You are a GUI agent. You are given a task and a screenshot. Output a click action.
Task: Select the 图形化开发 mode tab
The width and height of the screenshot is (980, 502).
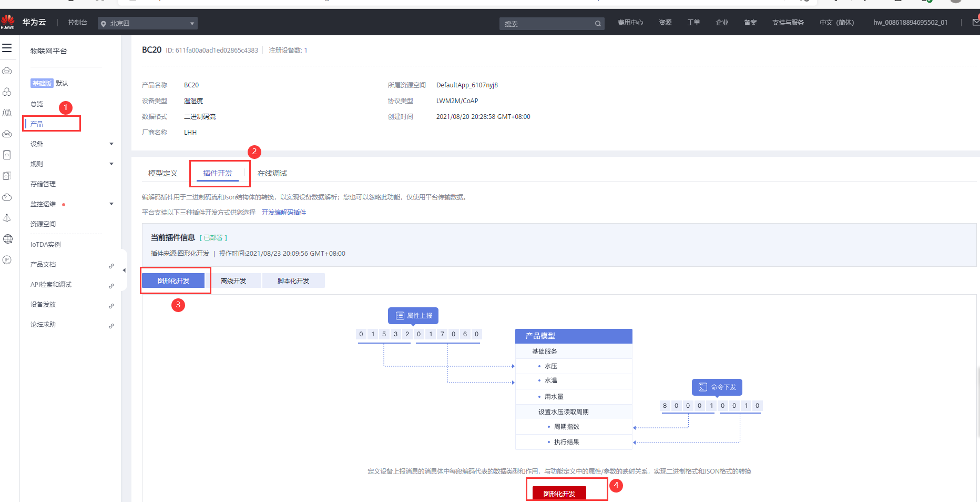point(173,280)
